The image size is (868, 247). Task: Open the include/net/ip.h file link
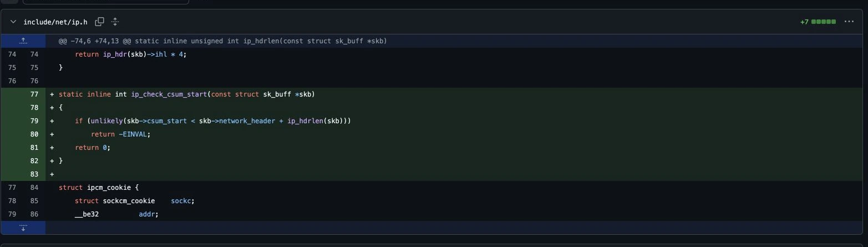pos(55,22)
